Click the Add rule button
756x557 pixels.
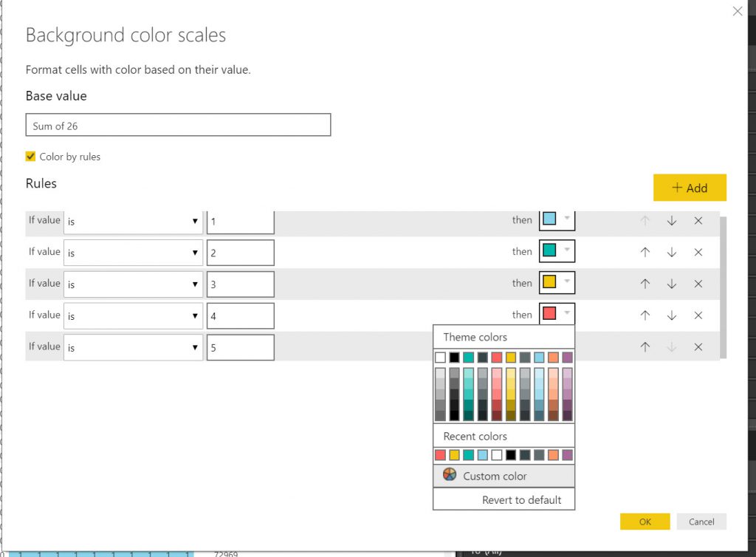pyautogui.click(x=690, y=188)
